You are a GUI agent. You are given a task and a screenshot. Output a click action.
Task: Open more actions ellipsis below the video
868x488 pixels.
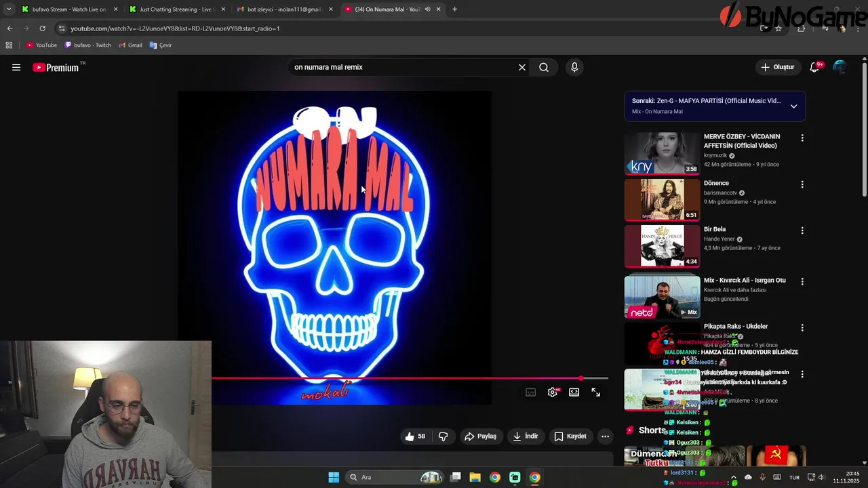[606, 436]
